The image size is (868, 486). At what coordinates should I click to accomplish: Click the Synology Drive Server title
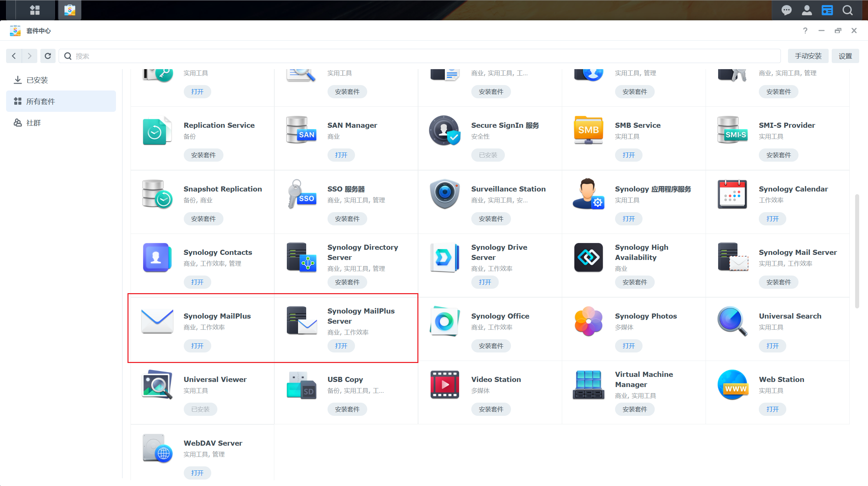[499, 252]
